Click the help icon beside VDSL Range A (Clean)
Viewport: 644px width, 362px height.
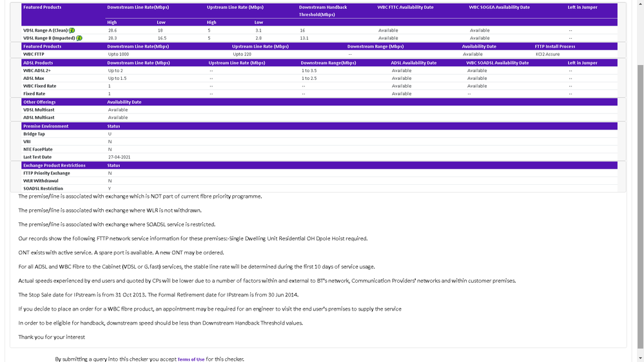pyautogui.click(x=72, y=30)
